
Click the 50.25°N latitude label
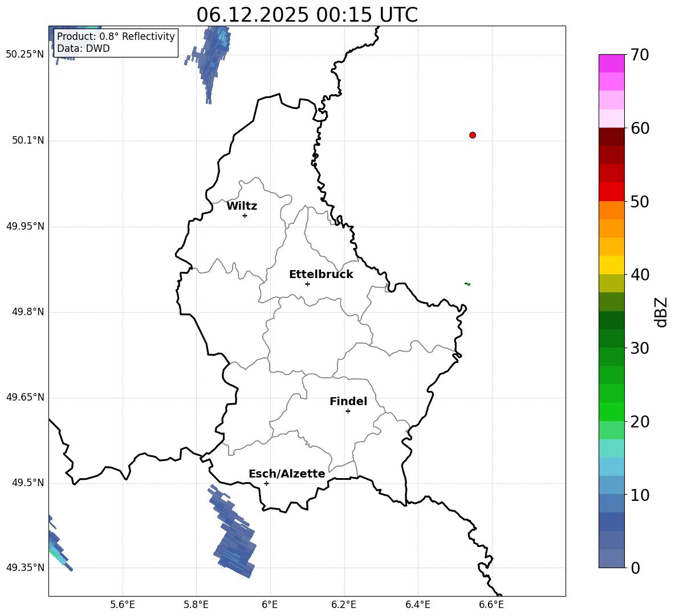(25, 55)
